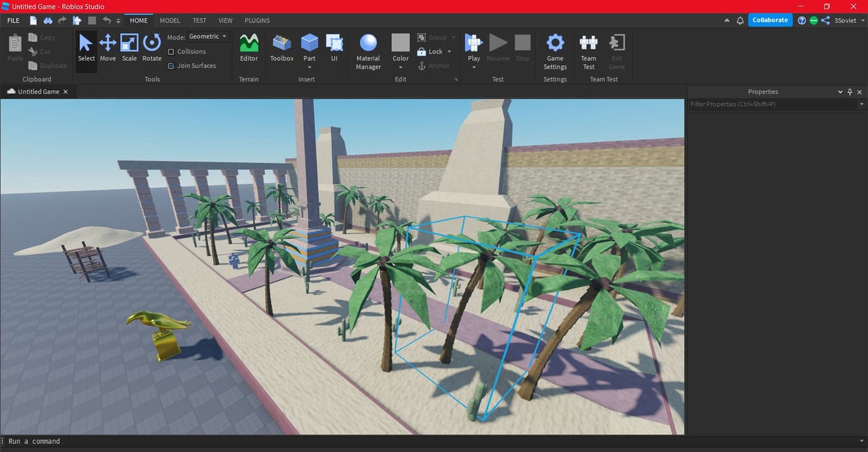Enable the Collisions checkbox
This screenshot has width=868, height=452.
[170, 52]
